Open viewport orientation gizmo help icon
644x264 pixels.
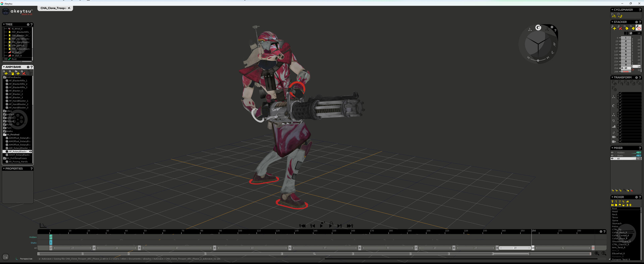tap(555, 31)
